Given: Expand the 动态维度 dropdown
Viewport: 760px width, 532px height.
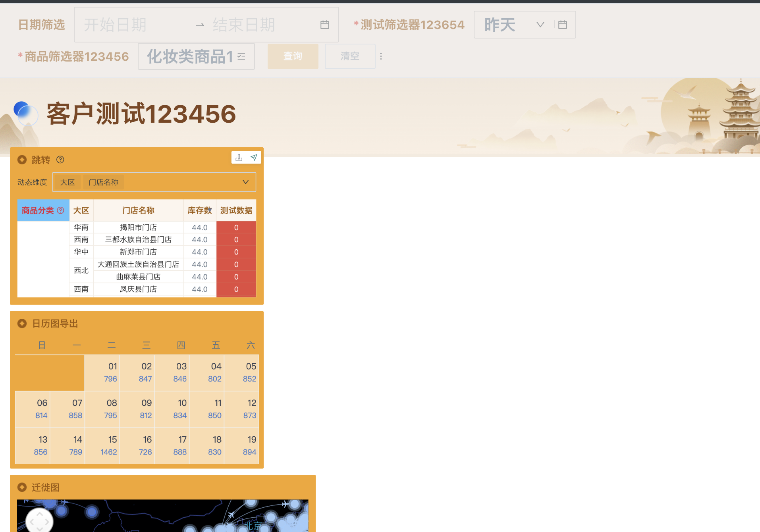Looking at the screenshot, I should 245,182.
